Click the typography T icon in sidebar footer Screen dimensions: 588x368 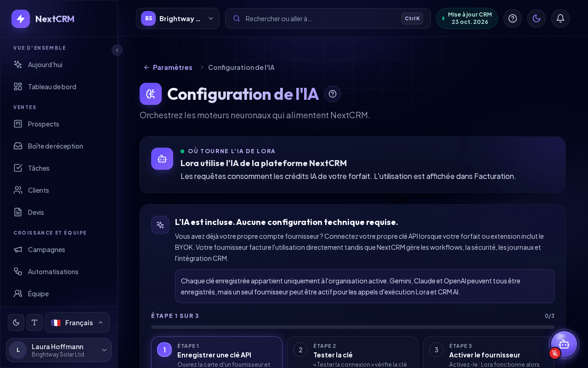34,322
